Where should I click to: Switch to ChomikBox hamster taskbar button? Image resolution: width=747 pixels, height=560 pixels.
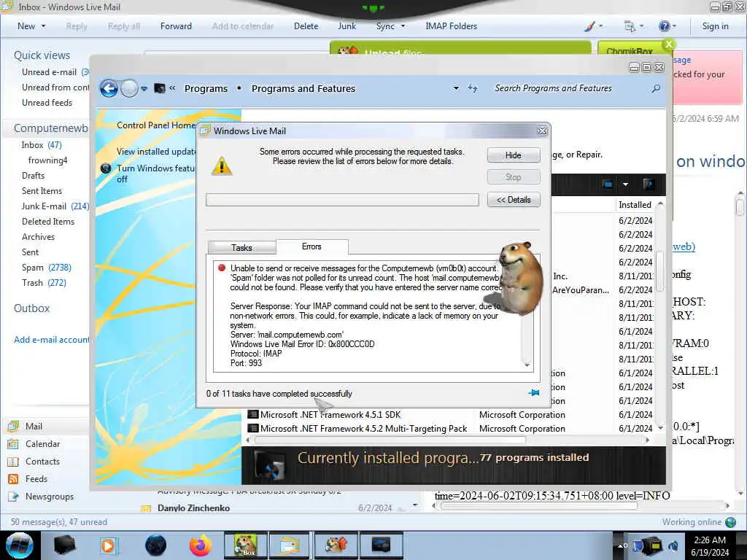click(245, 545)
